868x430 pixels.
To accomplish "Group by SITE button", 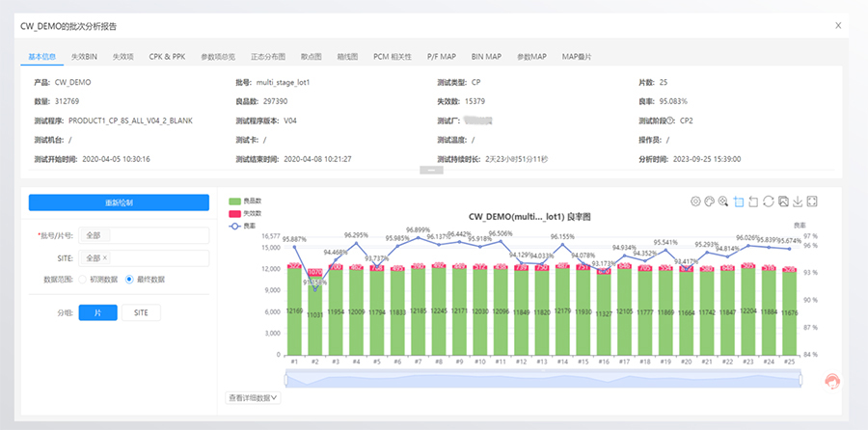I will coord(141,312).
